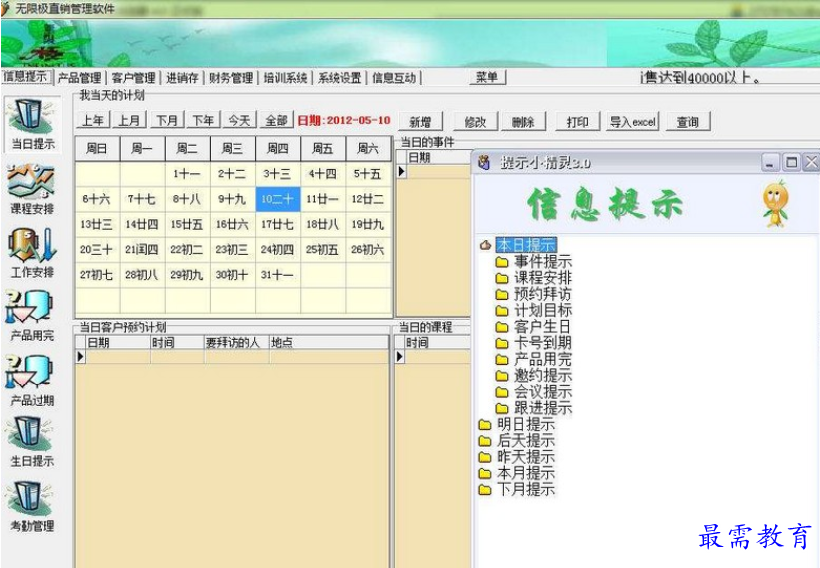Click the 产品用完 folder icon in tree
The width and height of the screenshot is (820, 568).
pyautogui.click(x=502, y=359)
